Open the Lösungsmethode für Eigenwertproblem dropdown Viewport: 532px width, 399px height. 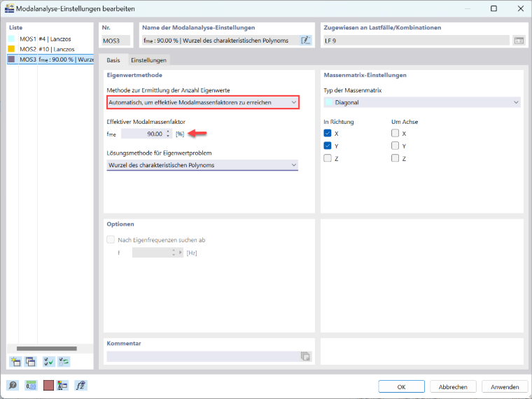[x=202, y=165]
